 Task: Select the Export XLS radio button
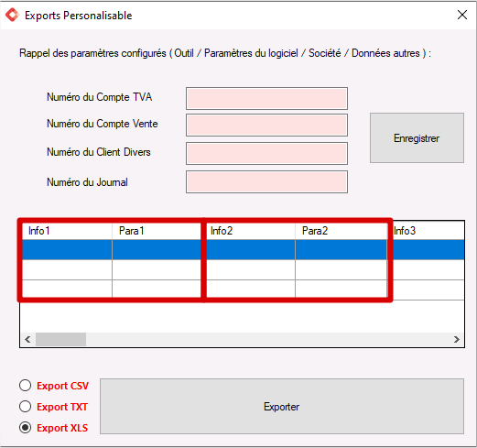pos(25,428)
